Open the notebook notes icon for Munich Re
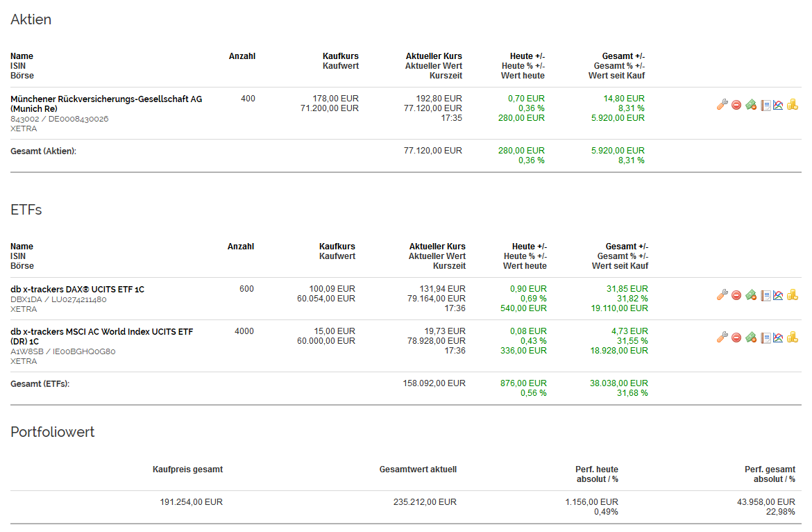The image size is (812, 532). 766,105
